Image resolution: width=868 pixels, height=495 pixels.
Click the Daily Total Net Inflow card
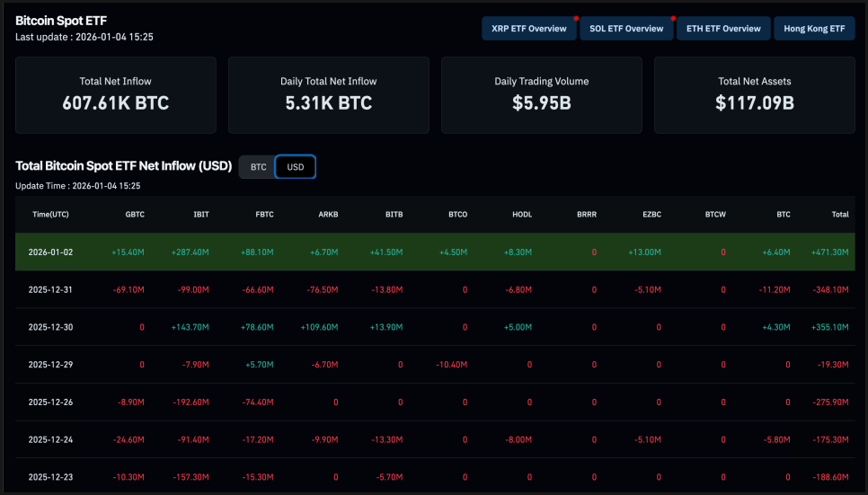(x=328, y=95)
